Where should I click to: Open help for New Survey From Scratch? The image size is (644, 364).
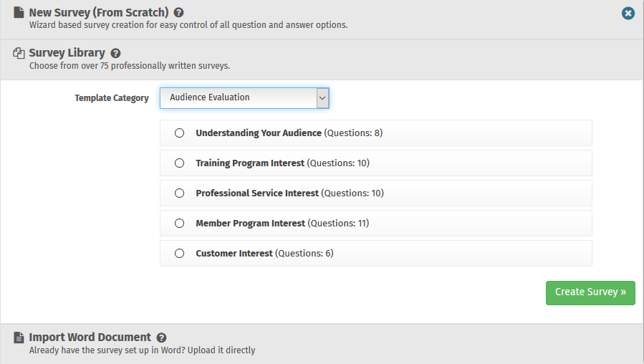178,13
